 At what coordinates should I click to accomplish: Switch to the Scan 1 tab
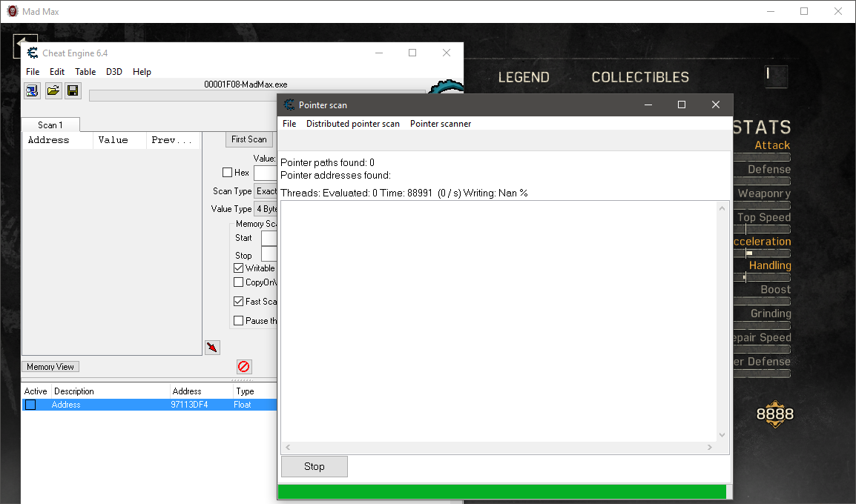[50, 125]
